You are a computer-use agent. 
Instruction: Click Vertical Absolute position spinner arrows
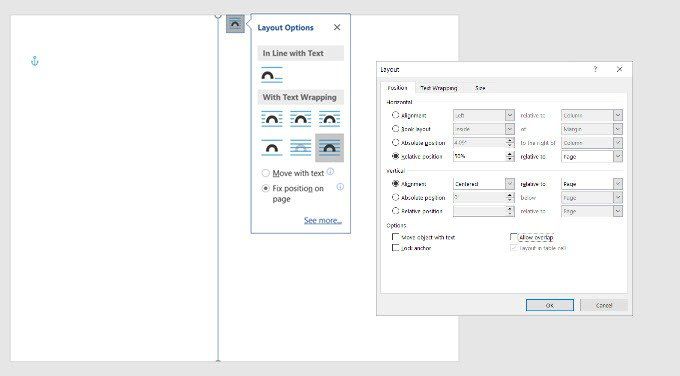[x=510, y=197]
